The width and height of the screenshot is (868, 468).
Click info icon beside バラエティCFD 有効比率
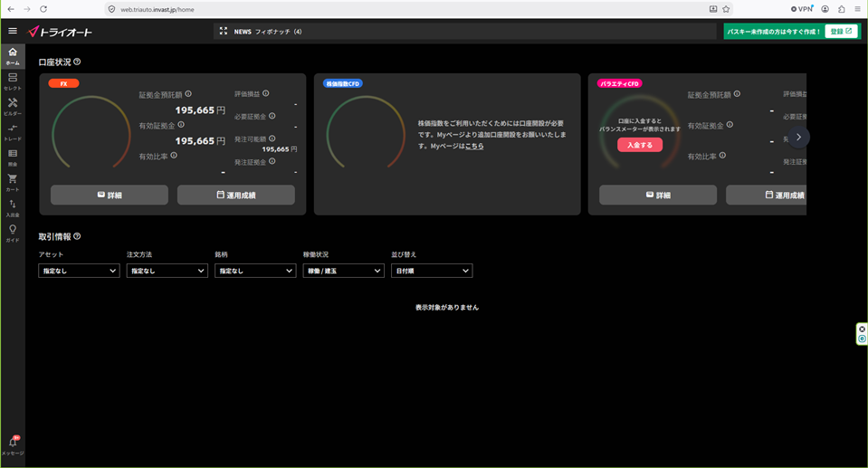(x=722, y=156)
